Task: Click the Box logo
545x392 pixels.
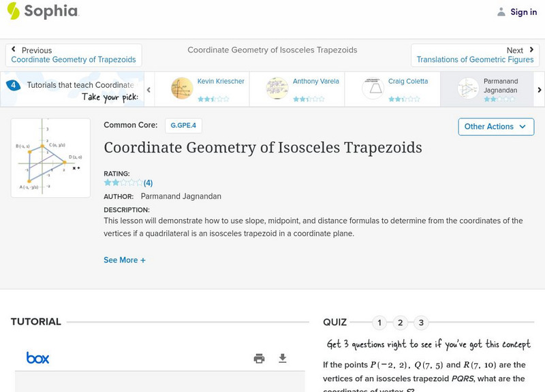Action: point(37,358)
